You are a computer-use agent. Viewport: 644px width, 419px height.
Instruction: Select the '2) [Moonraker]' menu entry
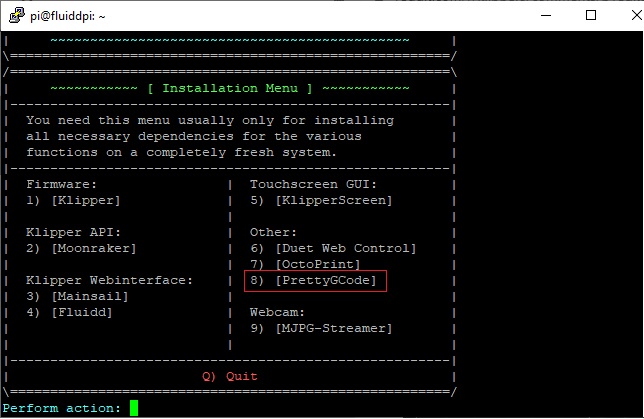pos(81,249)
